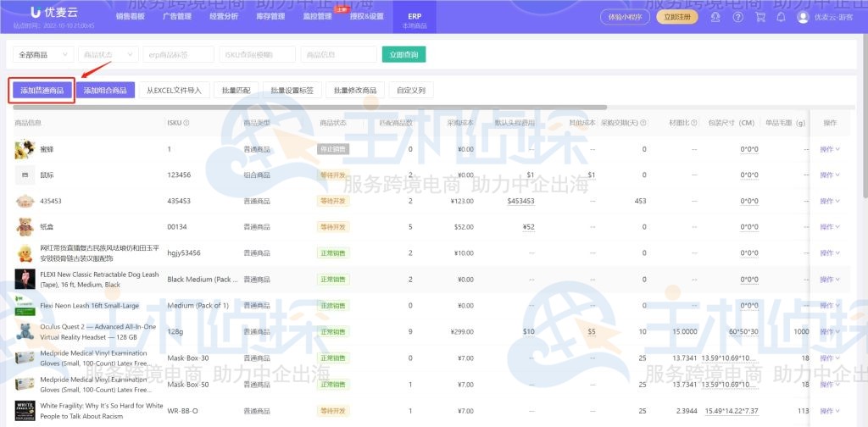Open the customer service headset icon

716,17
